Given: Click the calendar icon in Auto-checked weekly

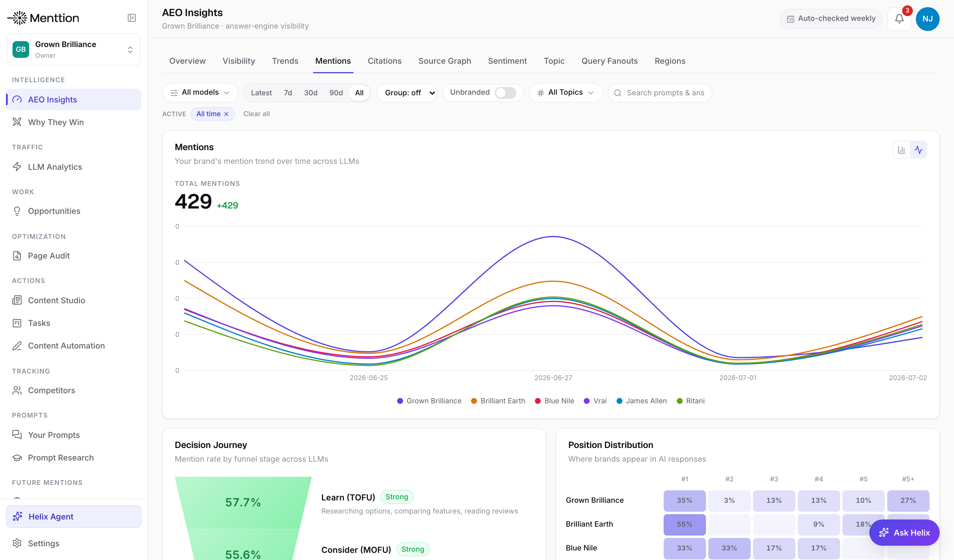Looking at the screenshot, I should 790,19.
